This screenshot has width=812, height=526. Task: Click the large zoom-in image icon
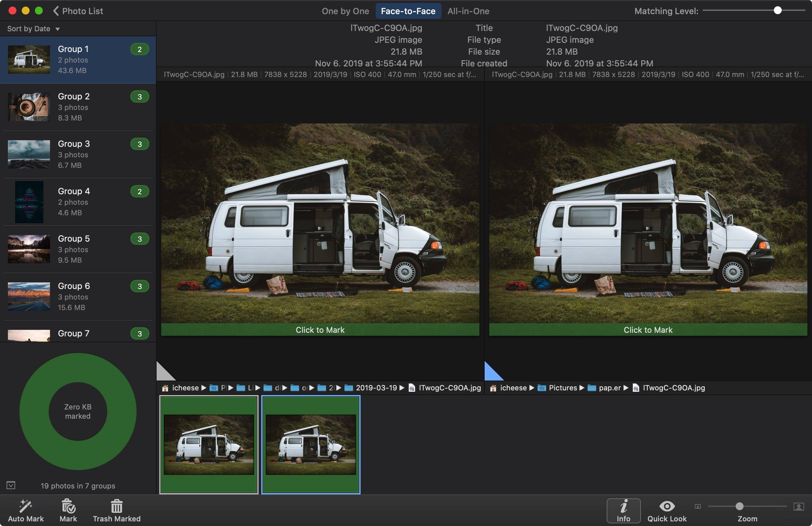click(x=799, y=506)
